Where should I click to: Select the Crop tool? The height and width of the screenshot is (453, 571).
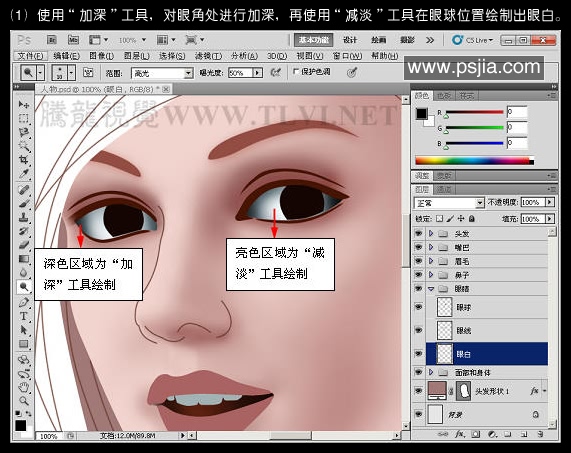24,160
